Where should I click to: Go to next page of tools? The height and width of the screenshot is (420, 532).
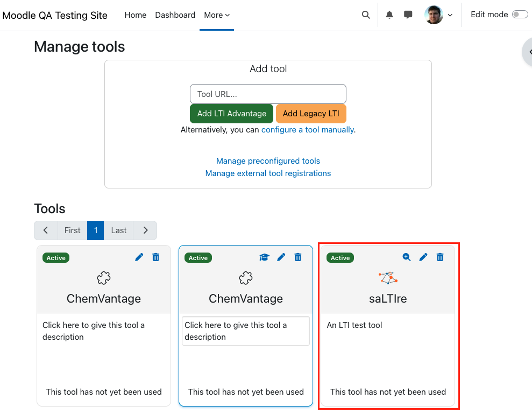[x=145, y=230]
